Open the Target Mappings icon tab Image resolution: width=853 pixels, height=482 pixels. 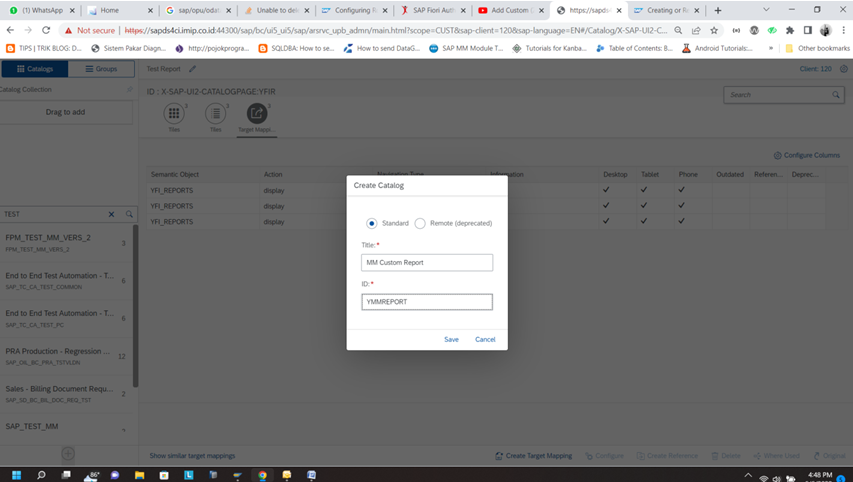click(x=257, y=113)
